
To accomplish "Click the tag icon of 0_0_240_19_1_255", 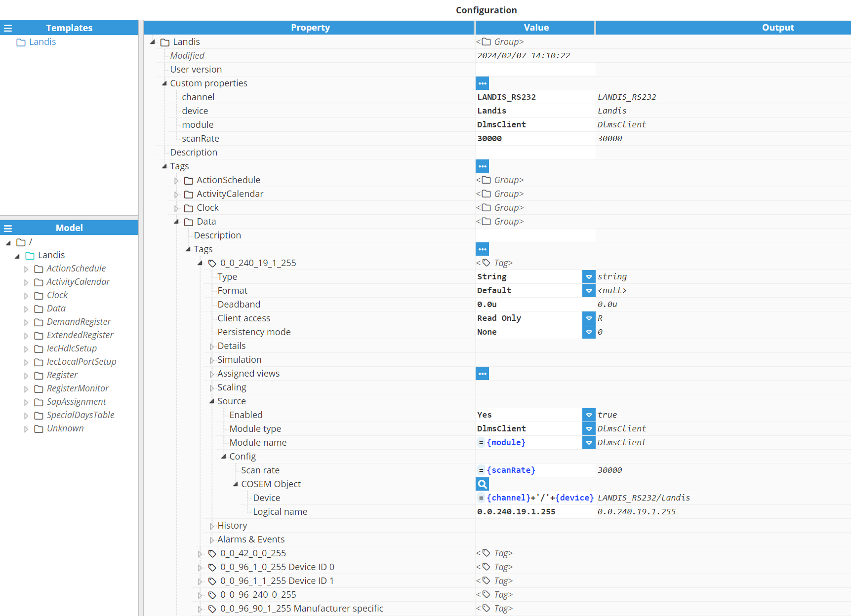I will tap(212, 264).
